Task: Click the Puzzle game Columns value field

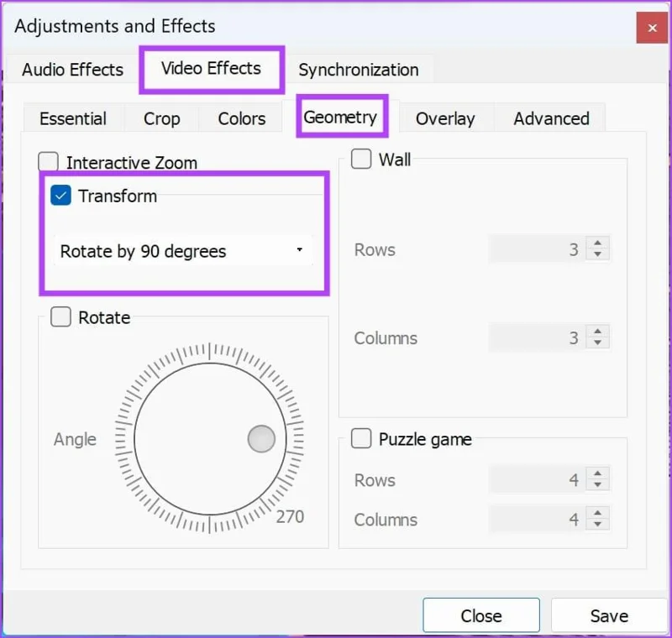Action: 538,519
